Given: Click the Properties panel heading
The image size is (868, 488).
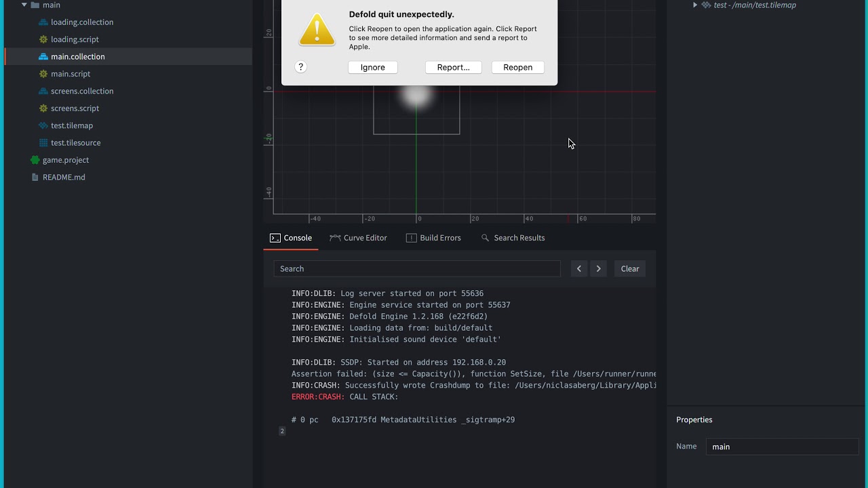Looking at the screenshot, I should (x=694, y=420).
